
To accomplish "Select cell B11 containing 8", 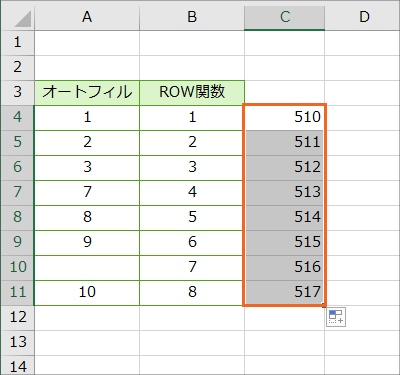I will (192, 293).
